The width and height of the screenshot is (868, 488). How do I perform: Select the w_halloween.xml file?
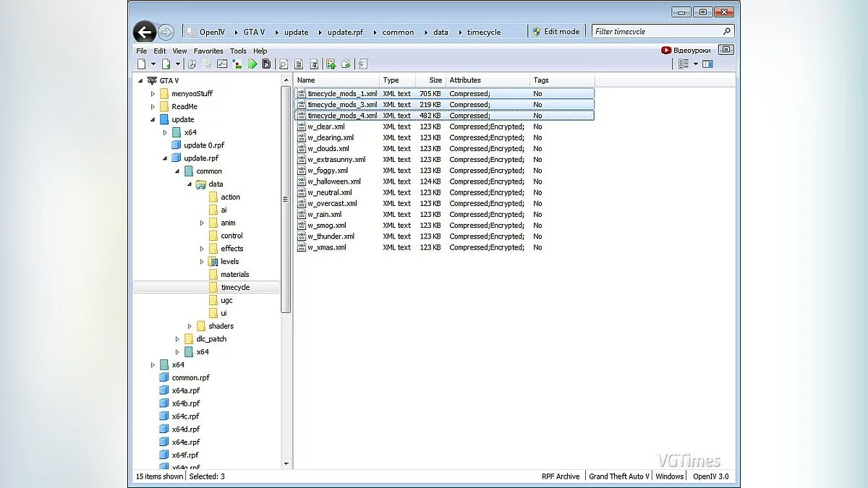[333, 181]
